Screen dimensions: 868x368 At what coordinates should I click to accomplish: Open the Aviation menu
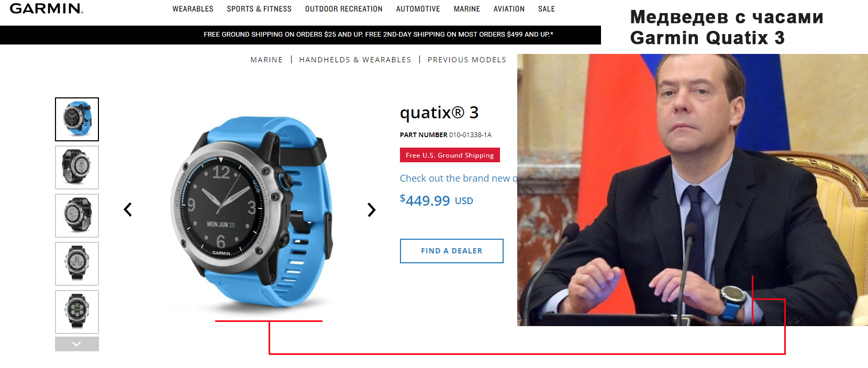point(509,9)
